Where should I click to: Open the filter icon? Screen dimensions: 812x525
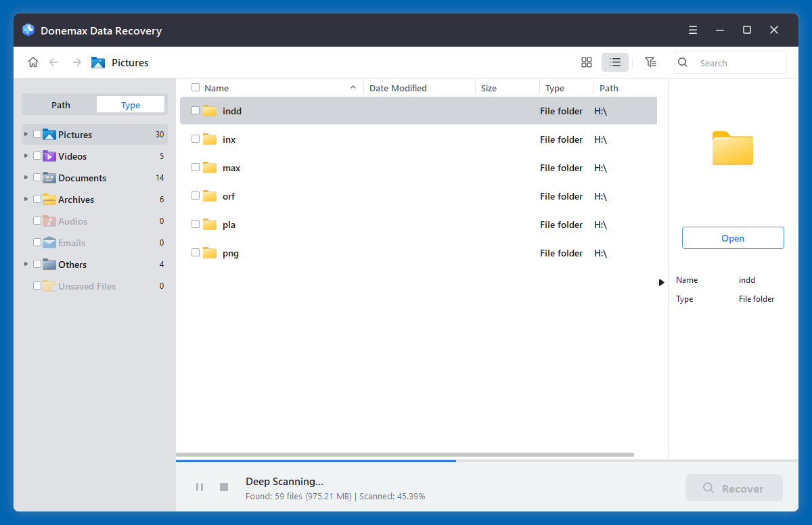650,62
